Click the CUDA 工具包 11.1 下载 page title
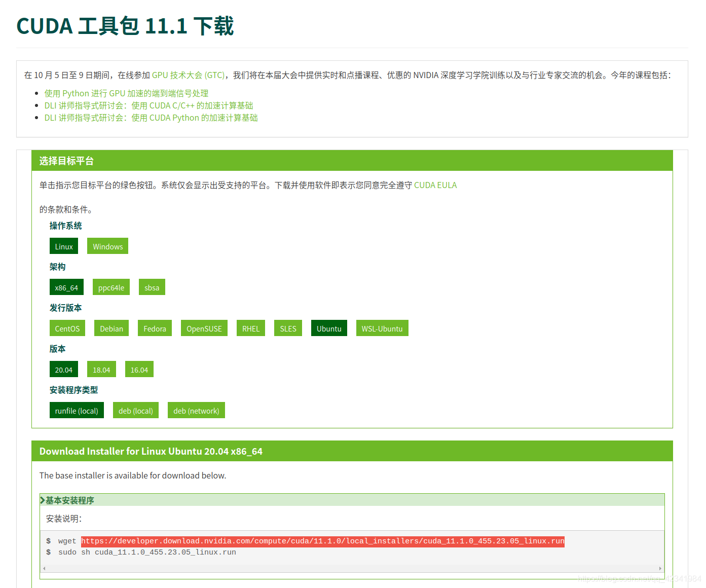This screenshot has height=588, width=706. (125, 26)
